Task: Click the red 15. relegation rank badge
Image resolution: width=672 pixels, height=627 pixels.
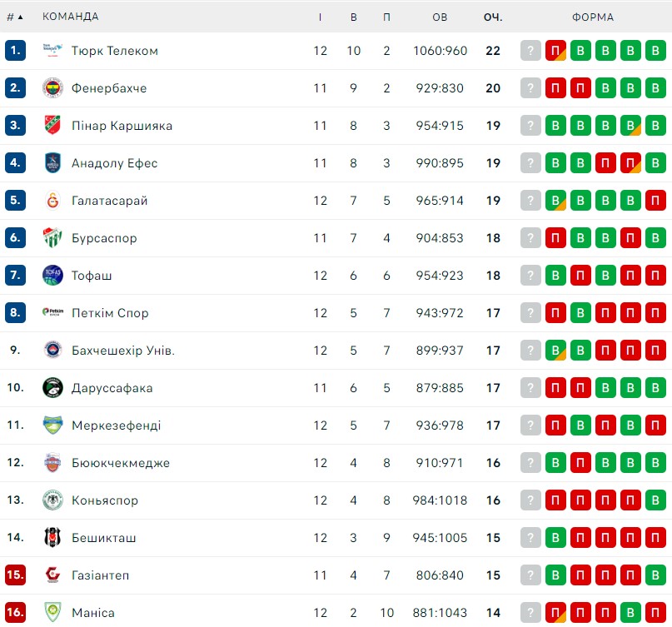Action: [16, 575]
